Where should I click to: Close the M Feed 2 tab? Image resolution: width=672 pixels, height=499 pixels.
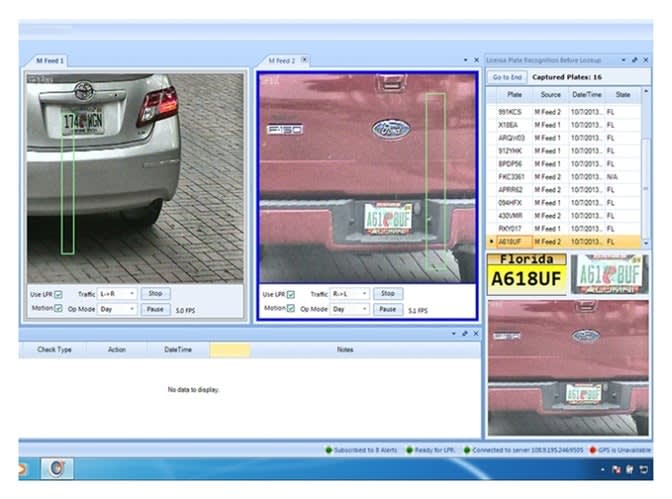coord(305,61)
